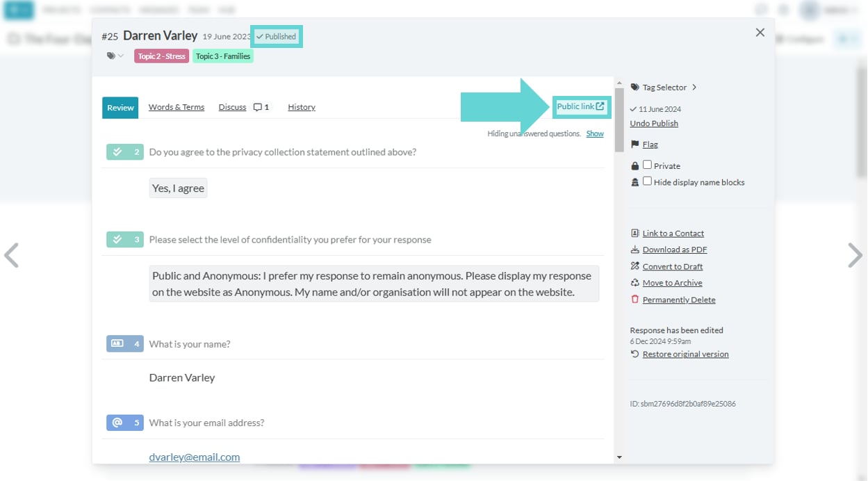Click the Tag Selector tag icon
This screenshot has height=481, width=868.
(635, 88)
